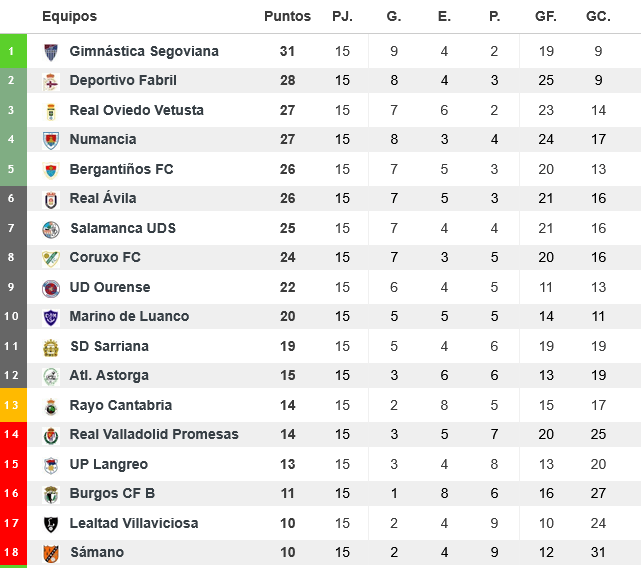Open Real Valladolid Promesas team link
Screen dimensions: 641x568
pos(154,435)
